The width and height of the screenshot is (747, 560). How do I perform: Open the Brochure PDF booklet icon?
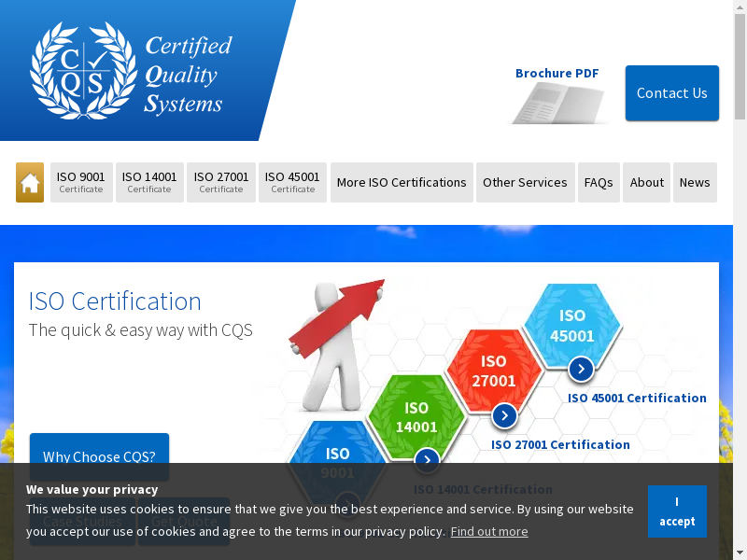(557, 103)
